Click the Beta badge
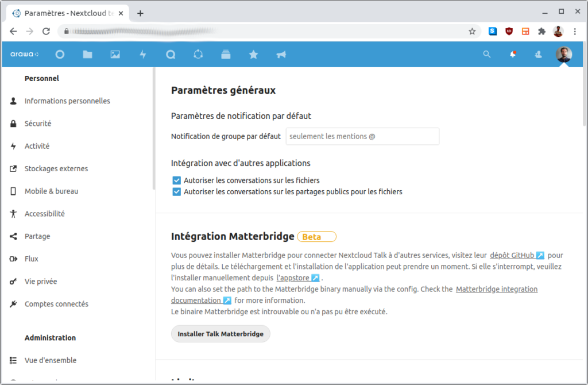Screen dimensions: 588x385 316,237
